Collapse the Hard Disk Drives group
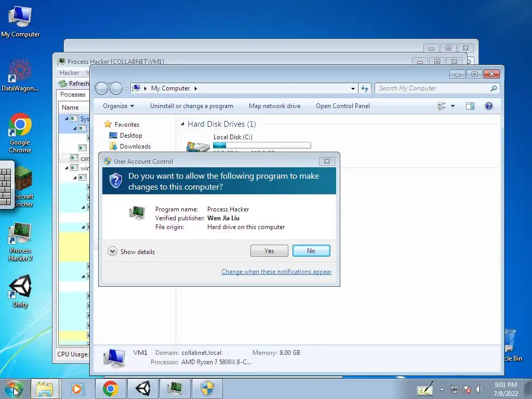The width and height of the screenshot is (532, 399). pos(182,124)
